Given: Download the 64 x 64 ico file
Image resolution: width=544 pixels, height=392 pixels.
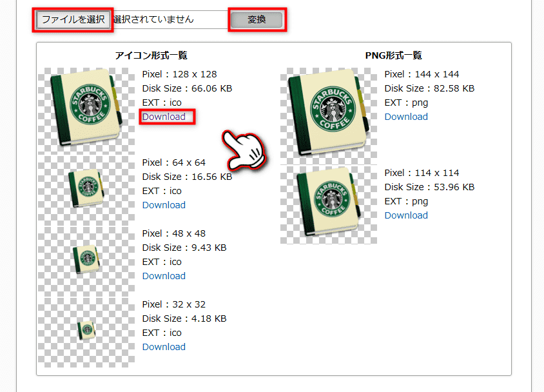Looking at the screenshot, I should [x=164, y=205].
